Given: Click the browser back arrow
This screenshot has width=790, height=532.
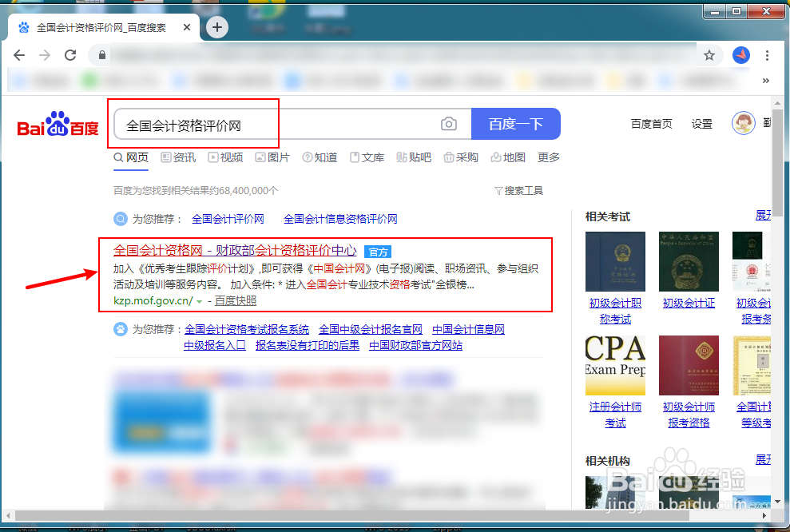Looking at the screenshot, I should click(19, 55).
